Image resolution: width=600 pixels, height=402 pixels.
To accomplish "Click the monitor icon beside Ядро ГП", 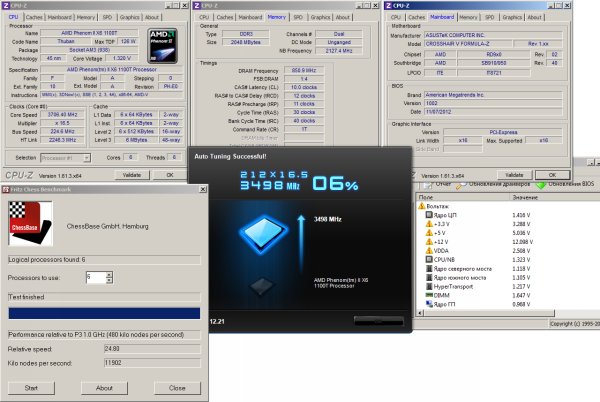I will [x=429, y=304].
